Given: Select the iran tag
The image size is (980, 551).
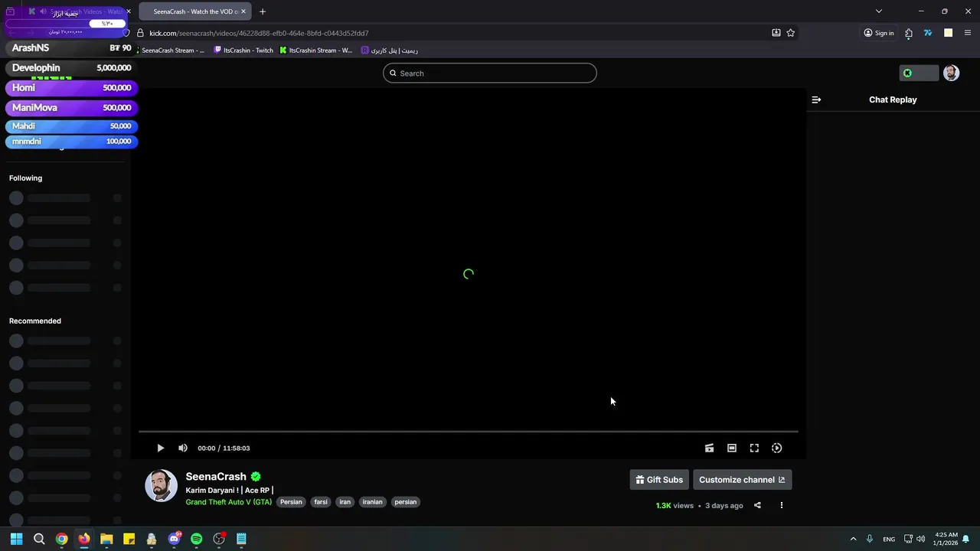Looking at the screenshot, I should 345,502.
